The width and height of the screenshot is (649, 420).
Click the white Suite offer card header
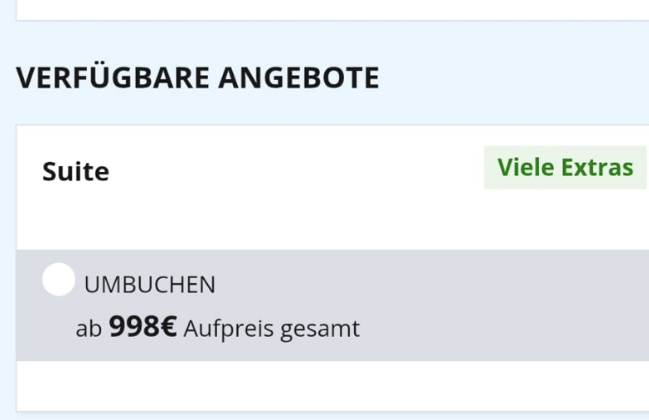click(x=332, y=187)
